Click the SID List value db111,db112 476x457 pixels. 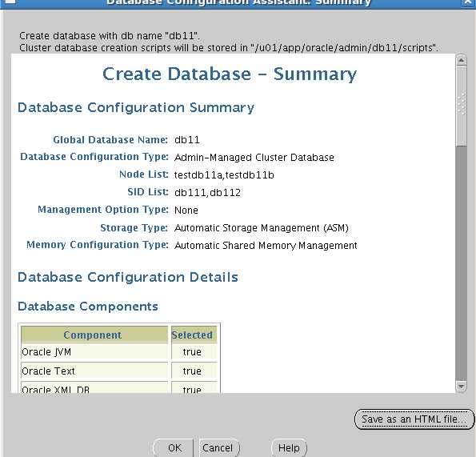coord(208,193)
